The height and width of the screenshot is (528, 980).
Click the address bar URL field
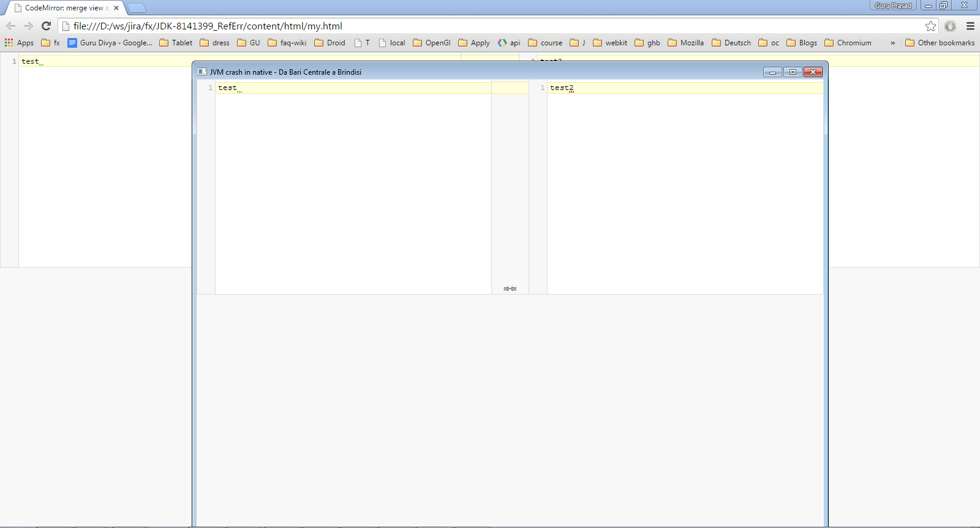click(x=490, y=26)
